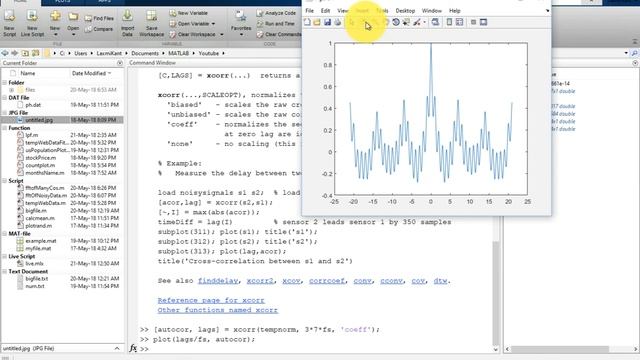Click Run and Time
The image size is (640, 360).
coord(276,24)
